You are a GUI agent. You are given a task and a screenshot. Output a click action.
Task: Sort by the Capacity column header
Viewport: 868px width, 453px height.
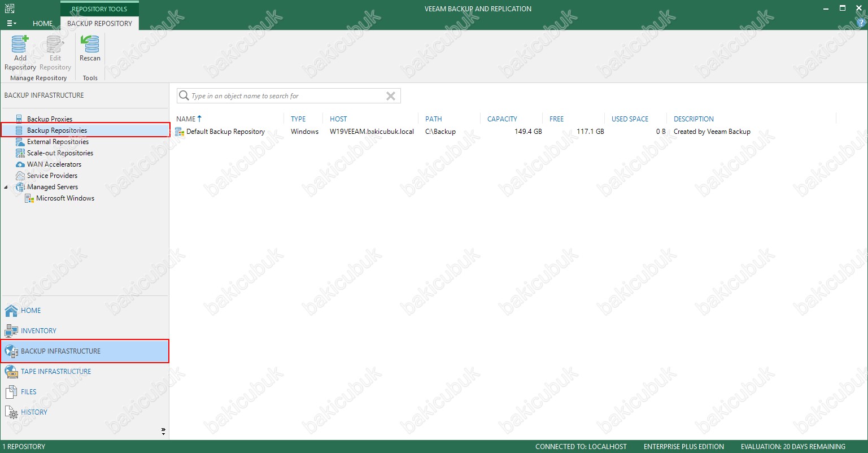tap(502, 119)
